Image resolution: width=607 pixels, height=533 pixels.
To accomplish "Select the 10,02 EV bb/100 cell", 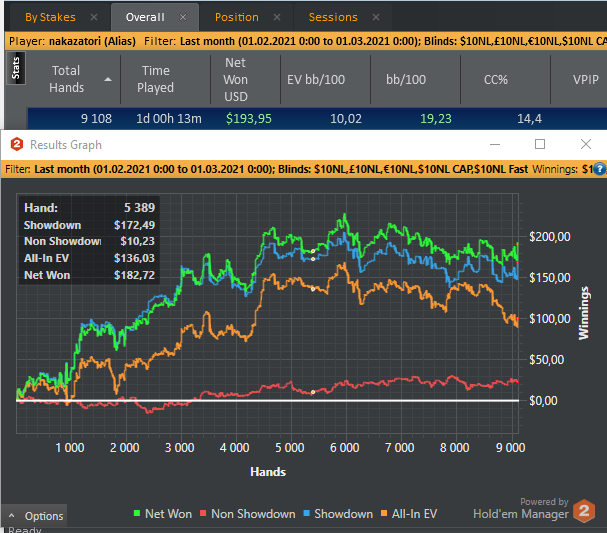I will coord(346,118).
